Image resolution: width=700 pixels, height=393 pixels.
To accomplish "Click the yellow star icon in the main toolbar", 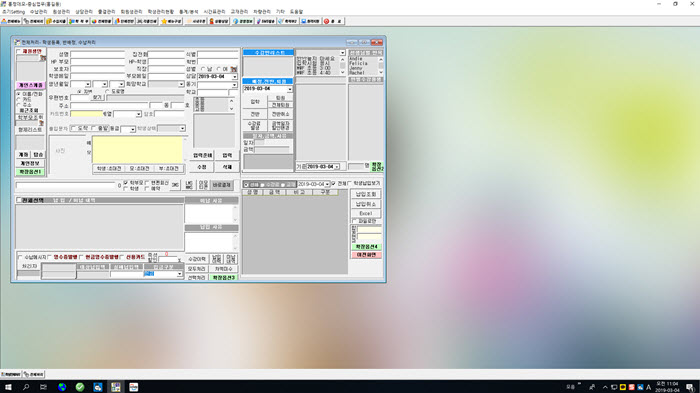I will point(164,21).
